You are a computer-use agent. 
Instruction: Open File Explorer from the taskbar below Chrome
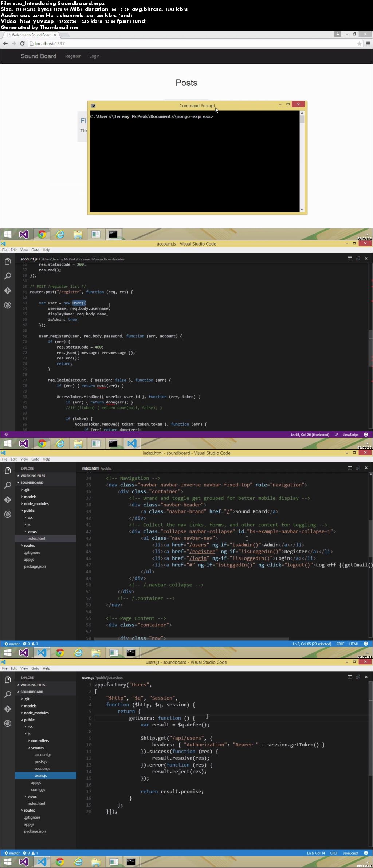78,234
